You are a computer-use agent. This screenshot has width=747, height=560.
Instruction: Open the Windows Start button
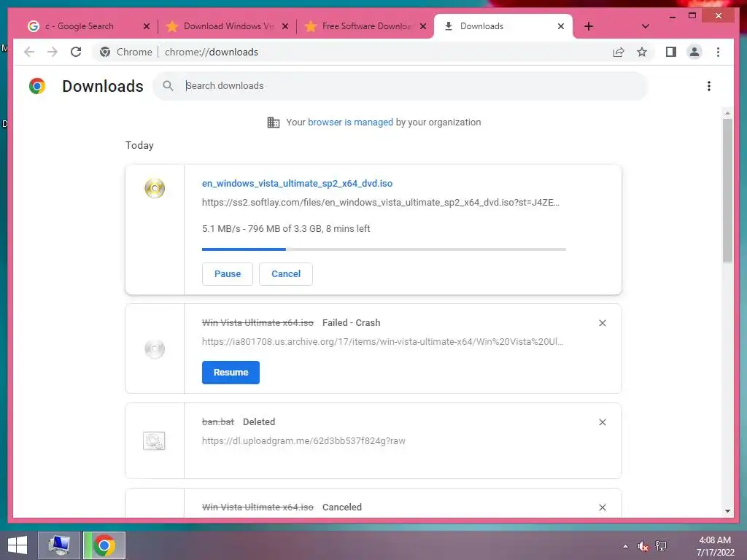18,545
